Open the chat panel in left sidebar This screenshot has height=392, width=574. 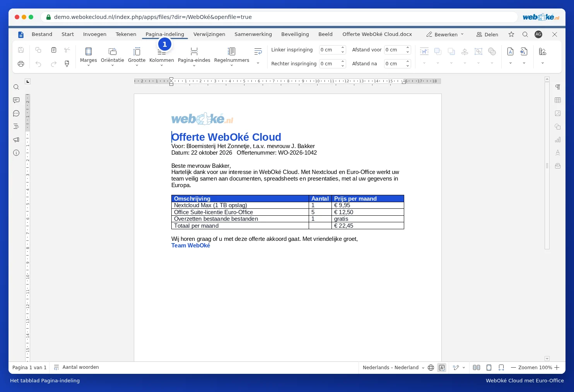(16, 113)
